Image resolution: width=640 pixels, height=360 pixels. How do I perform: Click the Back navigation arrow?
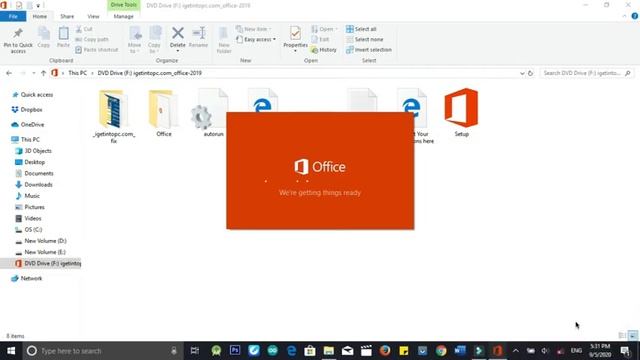[x=9, y=73]
